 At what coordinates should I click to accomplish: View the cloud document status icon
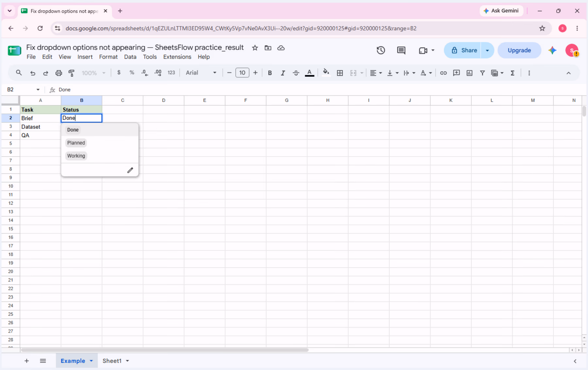(281, 48)
